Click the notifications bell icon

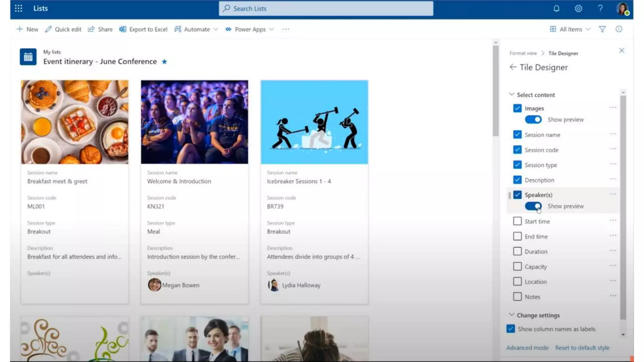tap(556, 8)
